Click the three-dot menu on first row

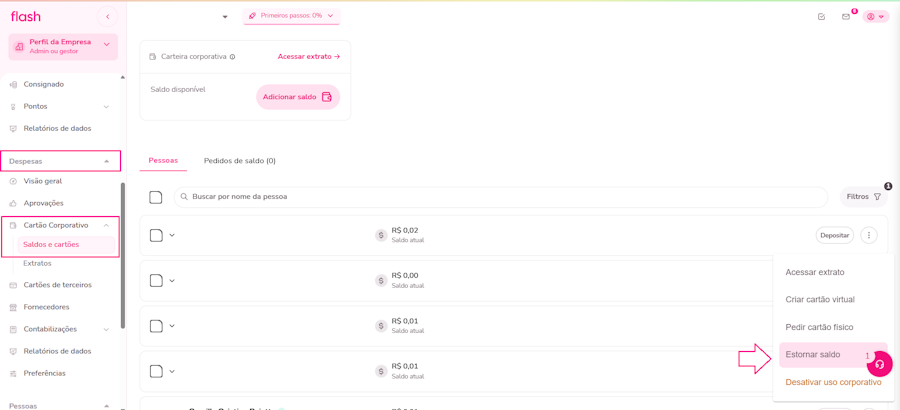tap(868, 236)
